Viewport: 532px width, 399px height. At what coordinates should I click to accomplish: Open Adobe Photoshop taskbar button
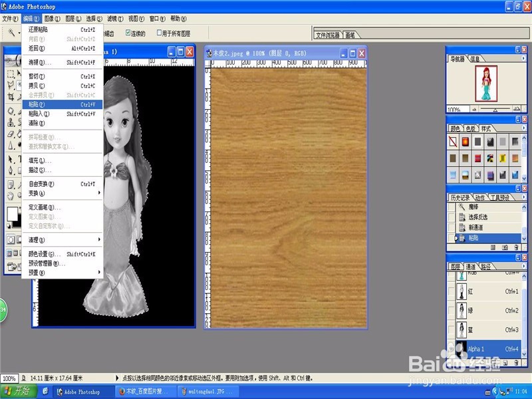(82, 392)
